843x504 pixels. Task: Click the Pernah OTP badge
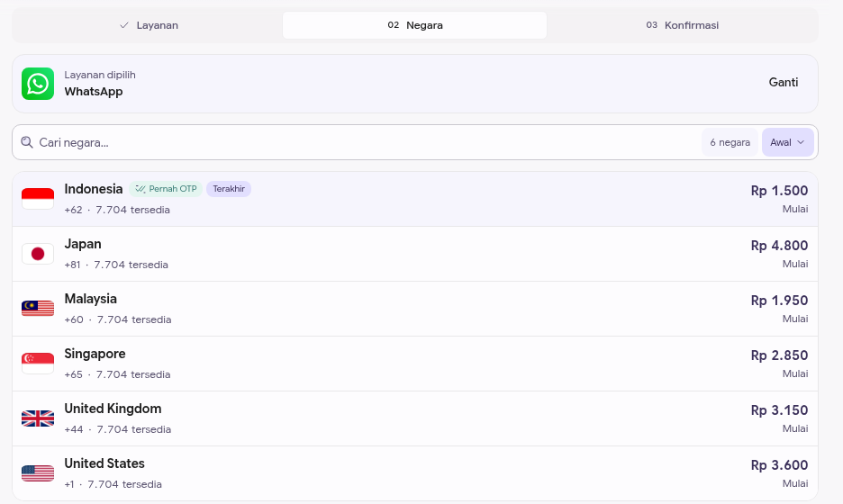pyautogui.click(x=166, y=189)
